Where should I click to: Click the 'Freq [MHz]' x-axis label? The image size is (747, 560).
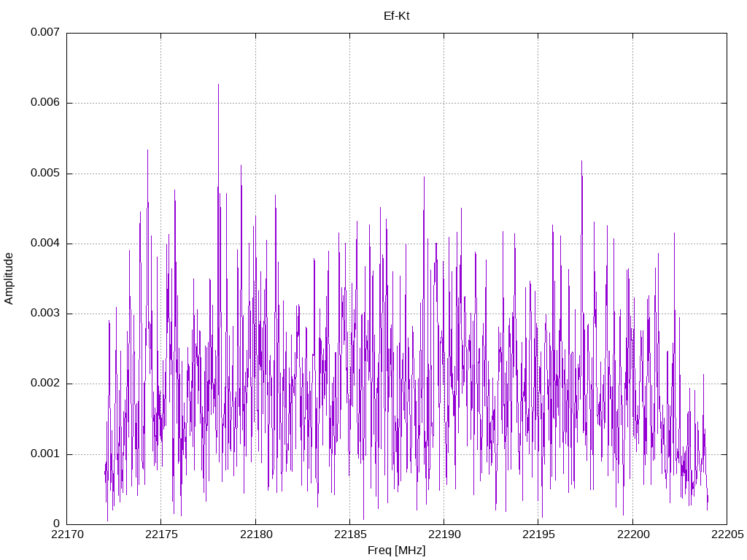click(x=396, y=551)
